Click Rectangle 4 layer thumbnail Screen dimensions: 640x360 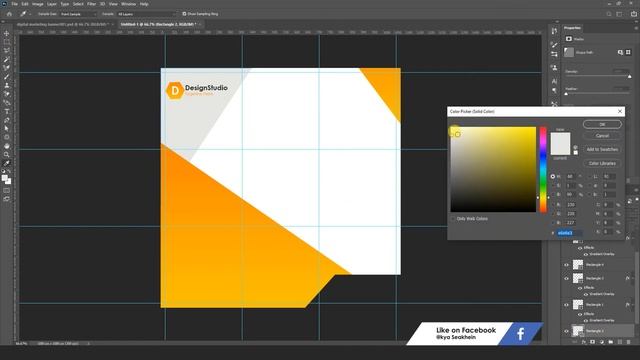[578, 265]
